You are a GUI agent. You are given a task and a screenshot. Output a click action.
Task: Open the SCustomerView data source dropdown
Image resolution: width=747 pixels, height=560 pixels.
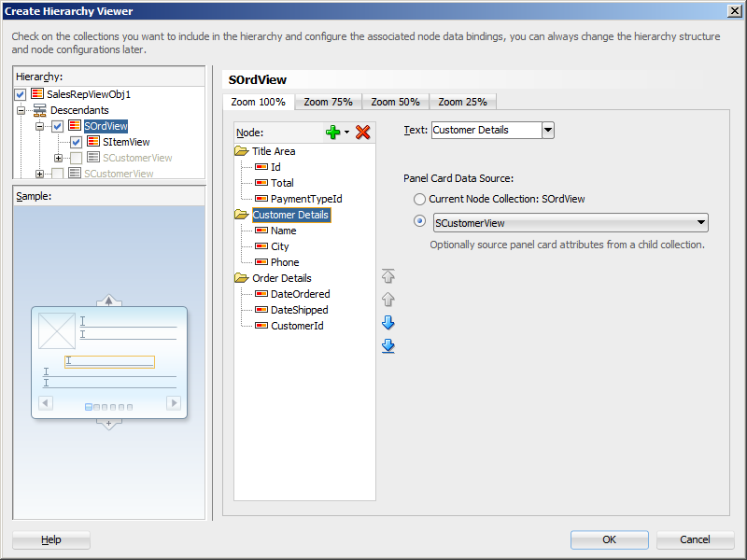pyautogui.click(x=571, y=223)
